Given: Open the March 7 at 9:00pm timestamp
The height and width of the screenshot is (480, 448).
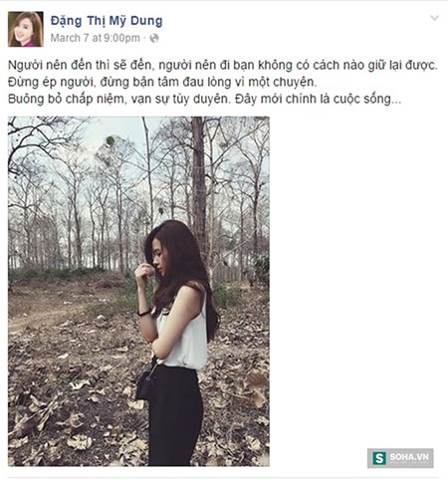Looking at the screenshot, I should (x=96, y=38).
